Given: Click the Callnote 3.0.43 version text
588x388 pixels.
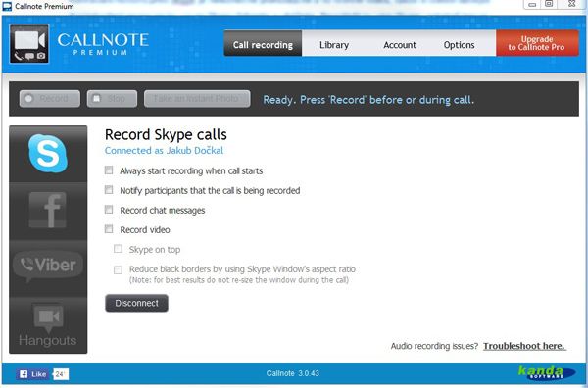Looking at the screenshot, I should [293, 373].
